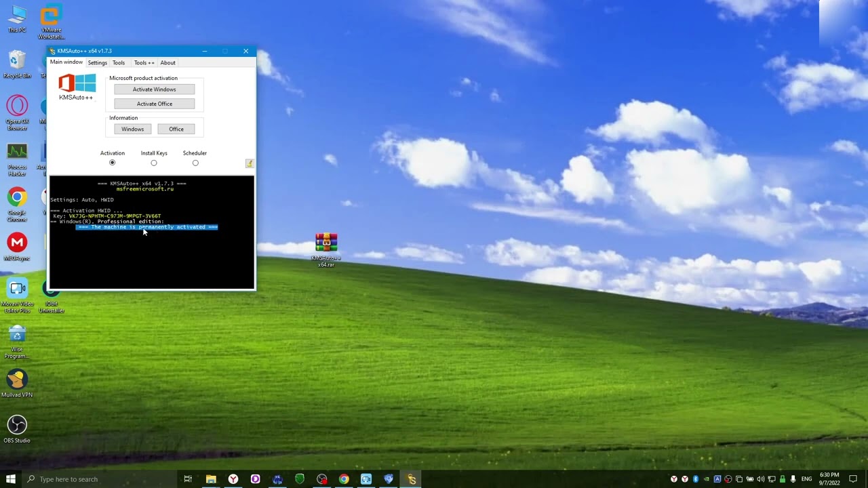Open the About tab
The height and width of the screenshot is (488, 868).
tap(167, 62)
